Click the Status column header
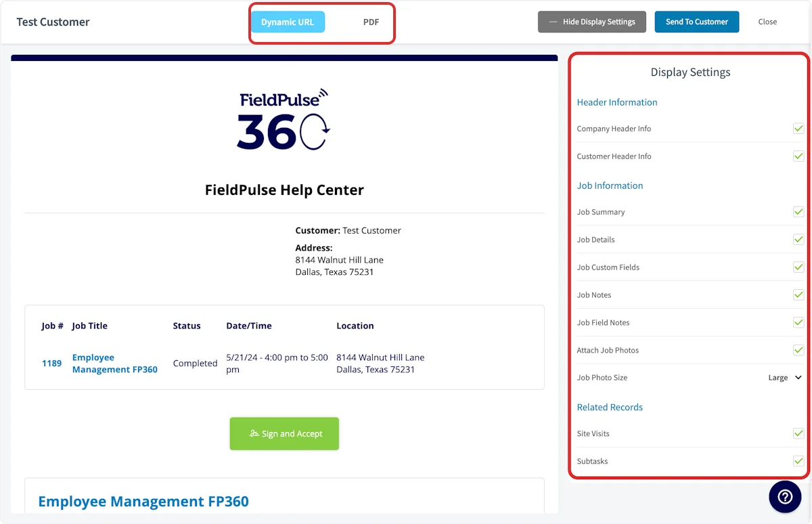The image size is (812, 524). pyautogui.click(x=187, y=326)
